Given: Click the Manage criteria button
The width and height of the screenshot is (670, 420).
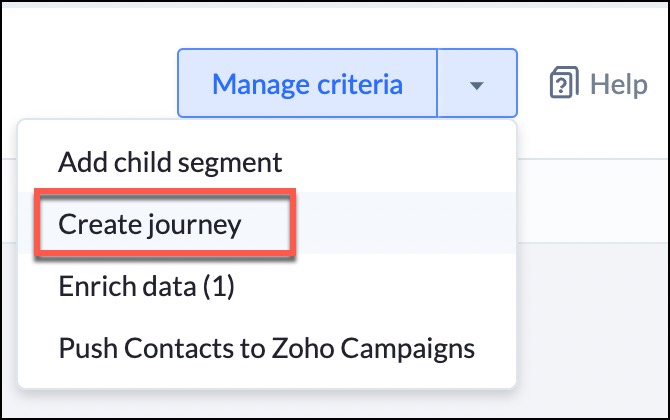Looking at the screenshot, I should (308, 84).
